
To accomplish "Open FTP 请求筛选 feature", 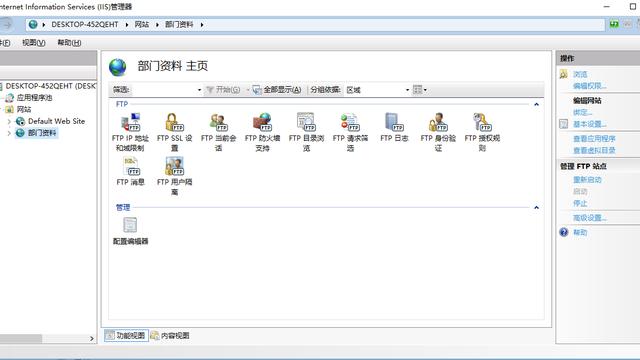I will [x=350, y=132].
